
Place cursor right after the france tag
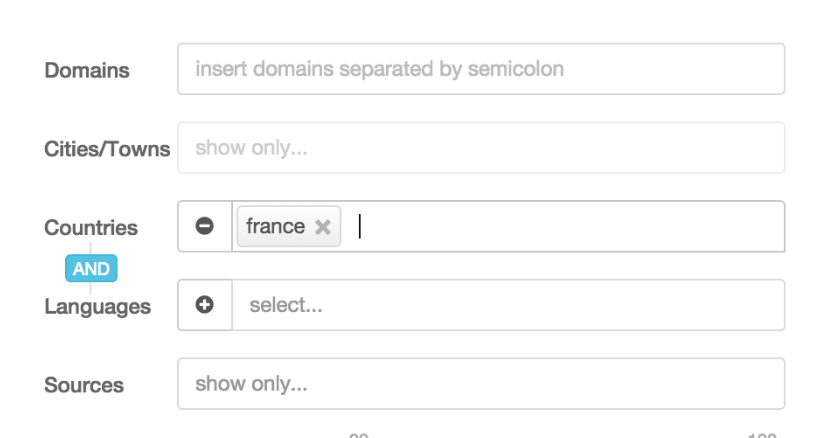click(359, 227)
